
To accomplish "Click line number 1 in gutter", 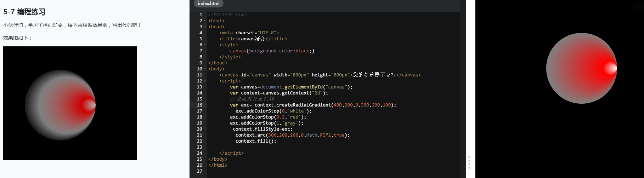I will tap(201, 15).
